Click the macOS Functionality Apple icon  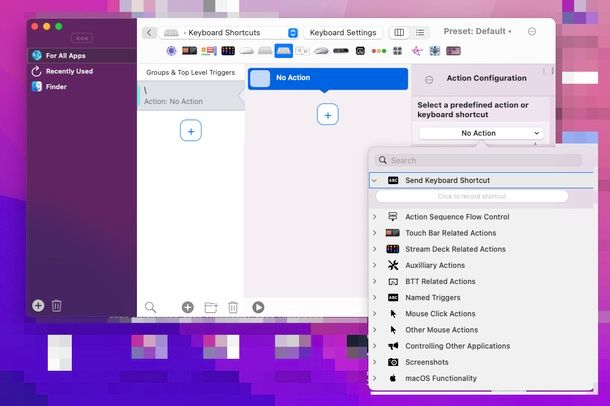coord(393,378)
